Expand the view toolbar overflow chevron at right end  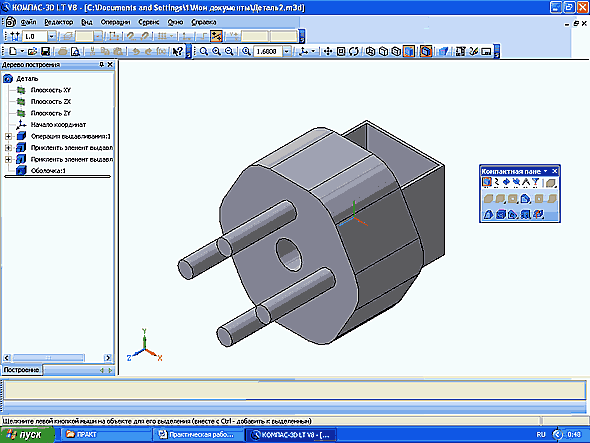pyautogui.click(x=497, y=52)
